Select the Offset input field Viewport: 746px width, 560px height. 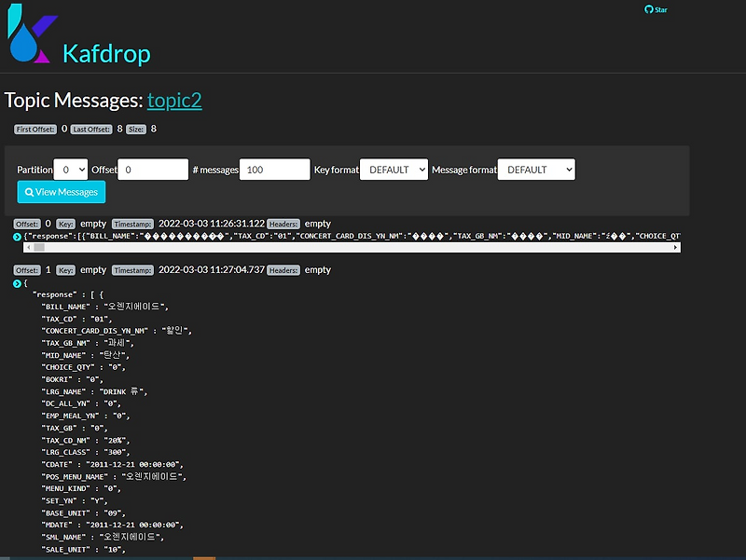(152, 169)
